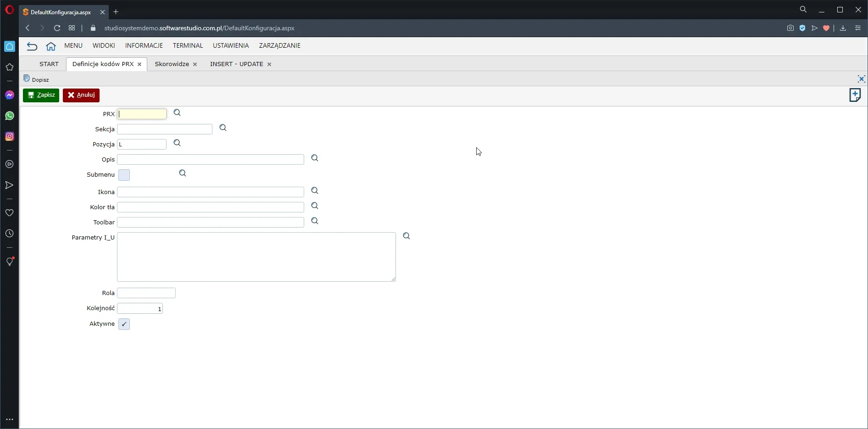
Task: Switch to the INSERT - UPDATE tab
Action: pos(237,64)
